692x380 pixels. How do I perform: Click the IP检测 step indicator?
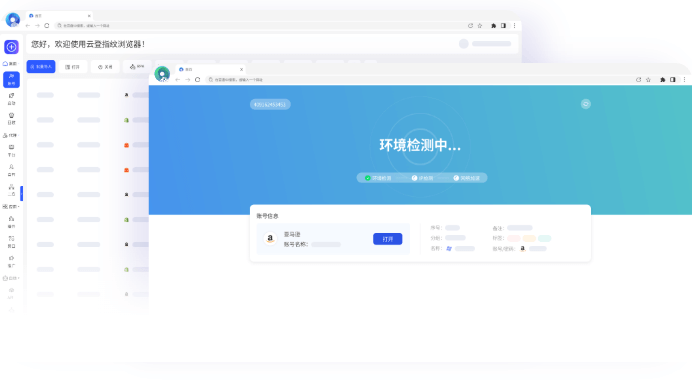[x=422, y=178]
